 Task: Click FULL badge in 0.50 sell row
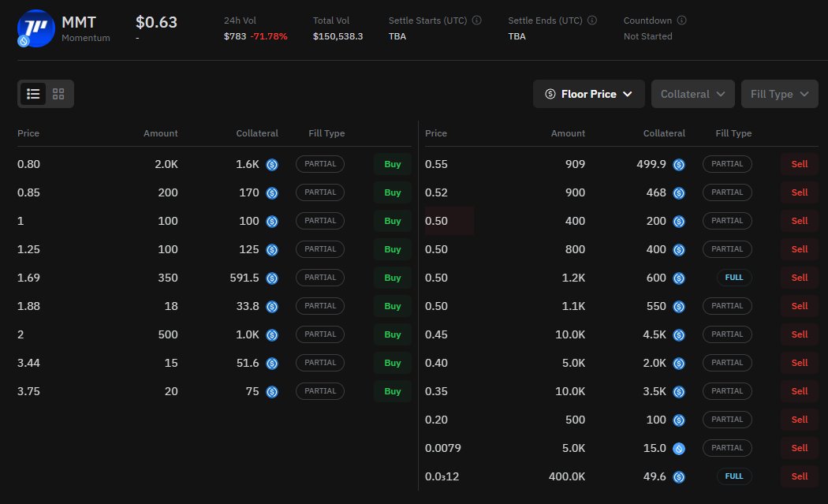point(734,278)
